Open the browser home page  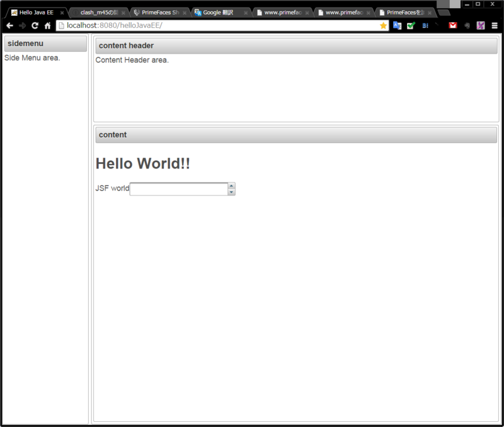tap(48, 26)
